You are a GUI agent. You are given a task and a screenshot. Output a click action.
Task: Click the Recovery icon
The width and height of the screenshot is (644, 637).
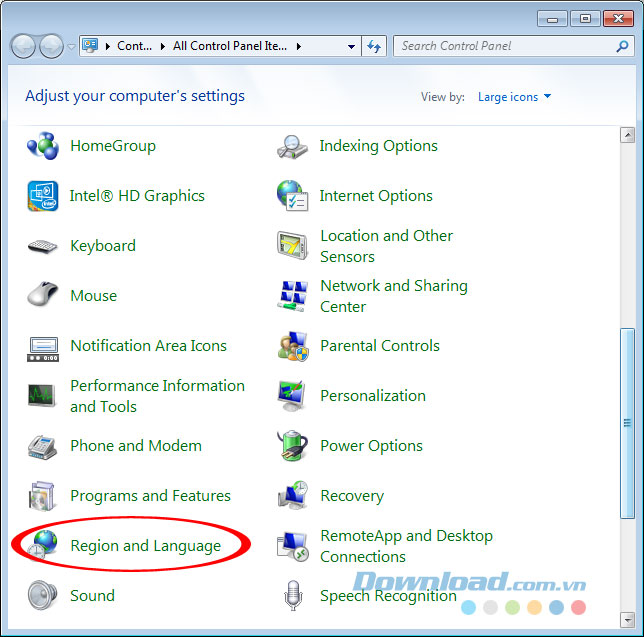[x=293, y=495]
